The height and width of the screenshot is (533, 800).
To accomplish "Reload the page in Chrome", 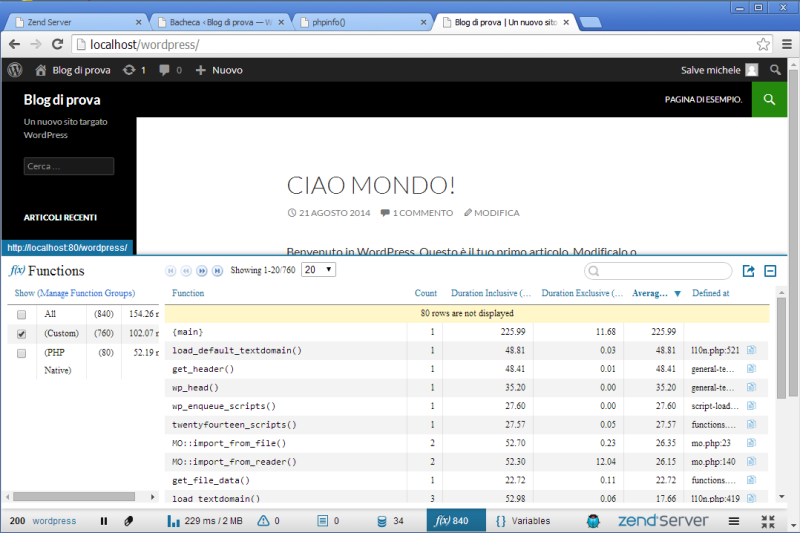I will (57, 44).
